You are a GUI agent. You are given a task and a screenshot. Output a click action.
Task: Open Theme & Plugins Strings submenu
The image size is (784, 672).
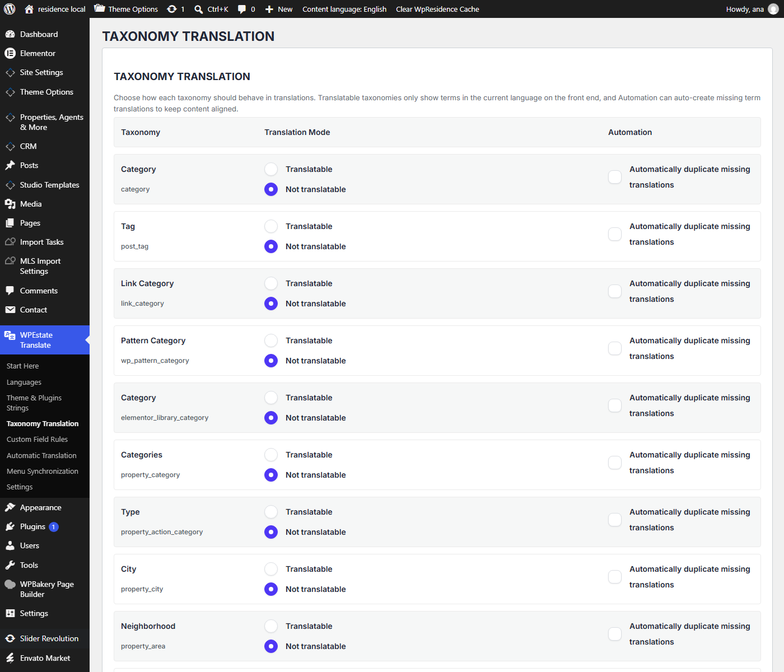(x=34, y=403)
